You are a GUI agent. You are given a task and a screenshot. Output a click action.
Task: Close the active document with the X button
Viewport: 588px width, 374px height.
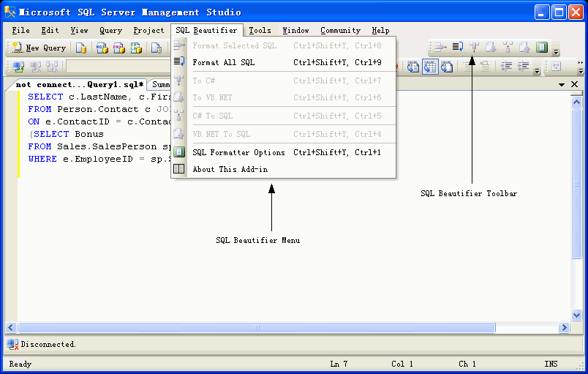[x=574, y=84]
